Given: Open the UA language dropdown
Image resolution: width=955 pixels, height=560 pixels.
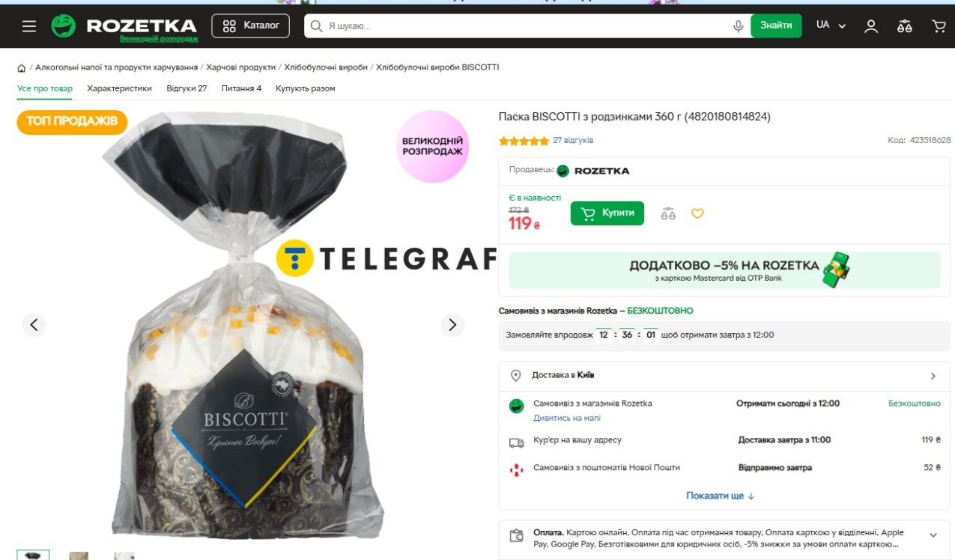Looking at the screenshot, I should pyautogui.click(x=831, y=25).
